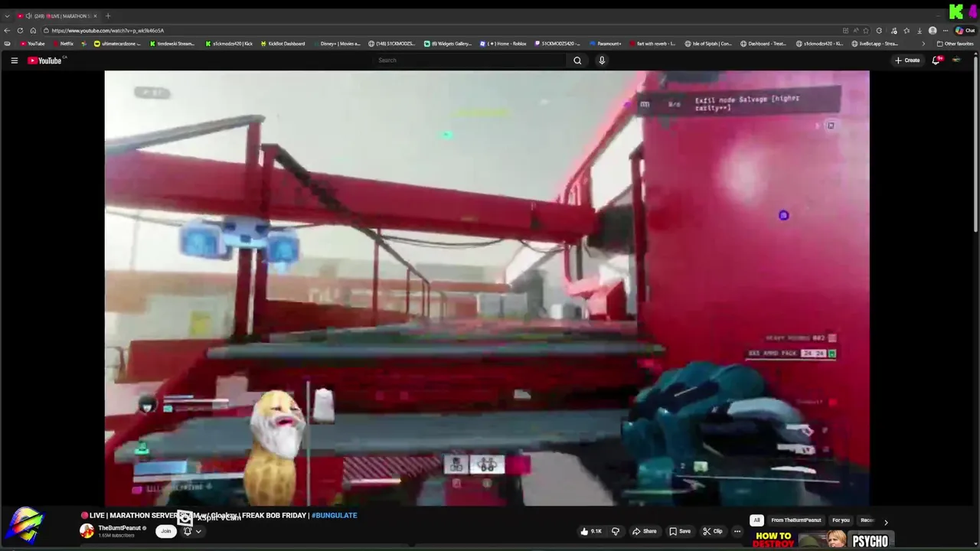The height and width of the screenshot is (551, 980).
Task: Add this page to favorites star
Action: tap(866, 31)
